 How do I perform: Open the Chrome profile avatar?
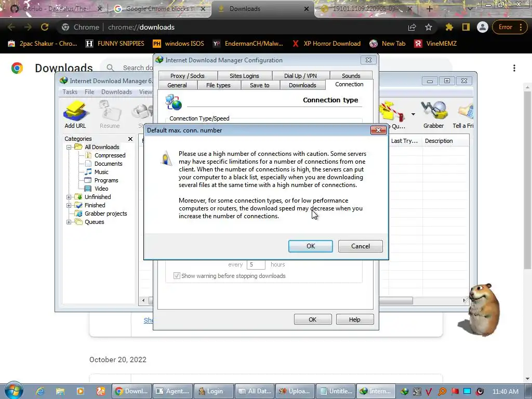coord(482,27)
